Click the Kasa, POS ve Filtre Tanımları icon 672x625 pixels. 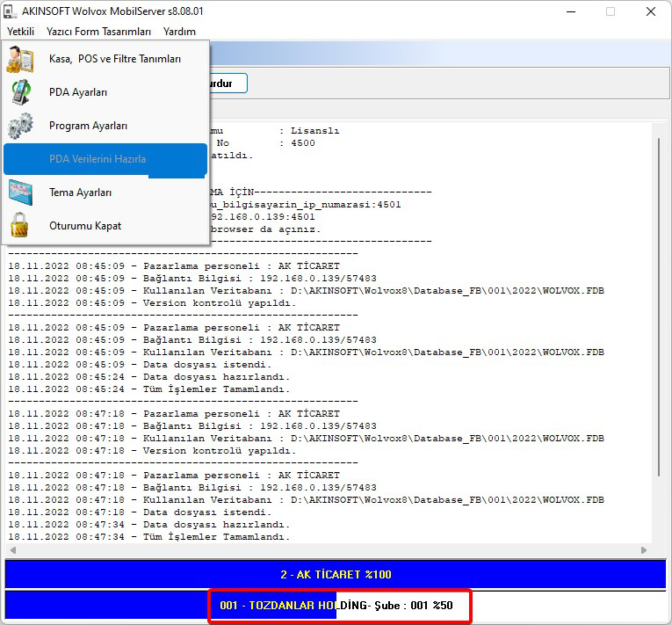click(x=20, y=59)
